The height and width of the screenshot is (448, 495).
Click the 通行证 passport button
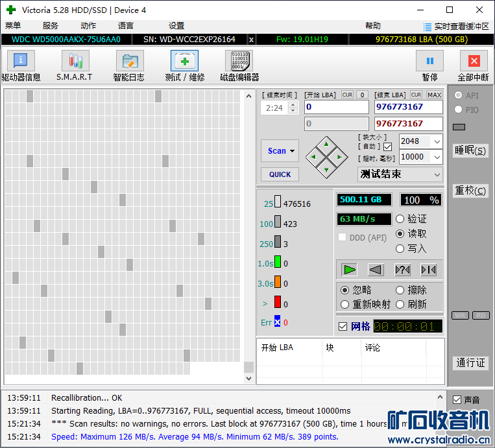470,362
